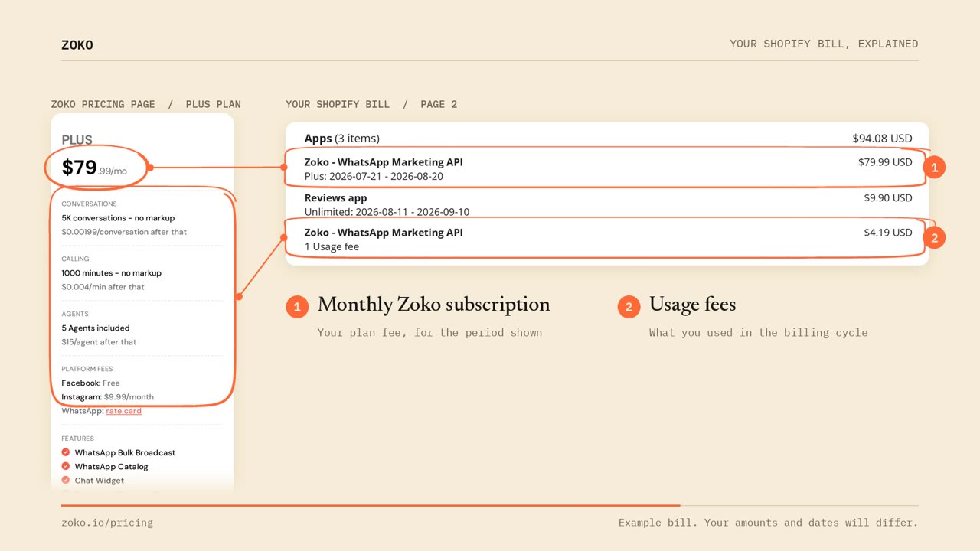Click 'Unlimited: 2026-08-11 - 2026-09-10' period text
The width and height of the screenshot is (980, 551).
[x=387, y=212]
